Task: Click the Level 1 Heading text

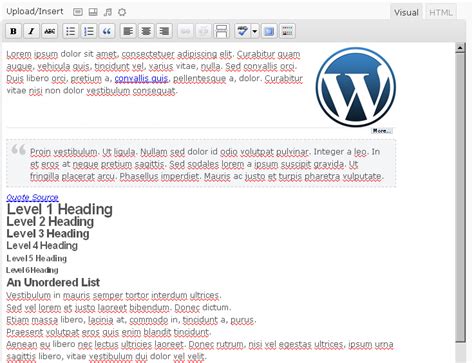Action: (60, 209)
